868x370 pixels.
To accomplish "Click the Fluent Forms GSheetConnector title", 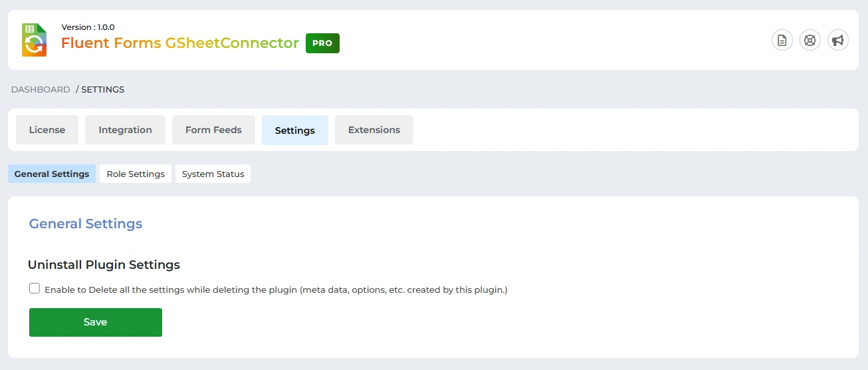I will point(179,43).
